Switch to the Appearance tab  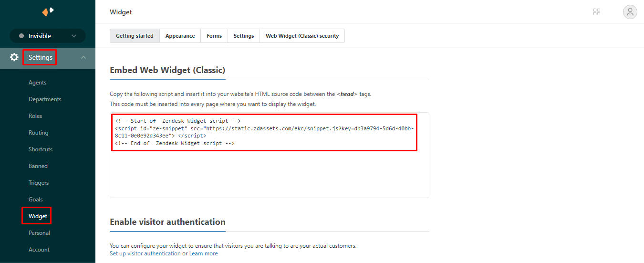[180, 36]
